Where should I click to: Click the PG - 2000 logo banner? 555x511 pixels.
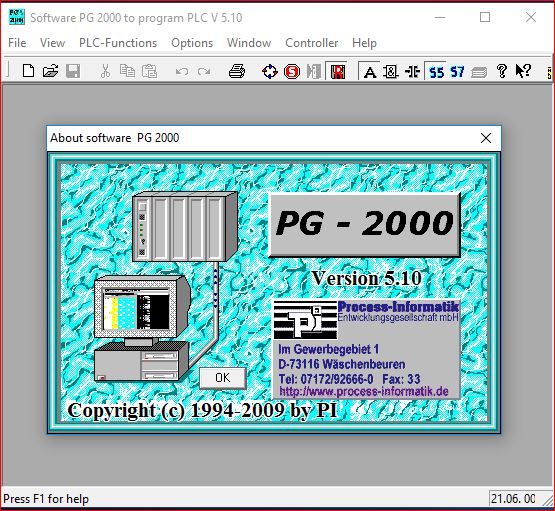(x=364, y=224)
